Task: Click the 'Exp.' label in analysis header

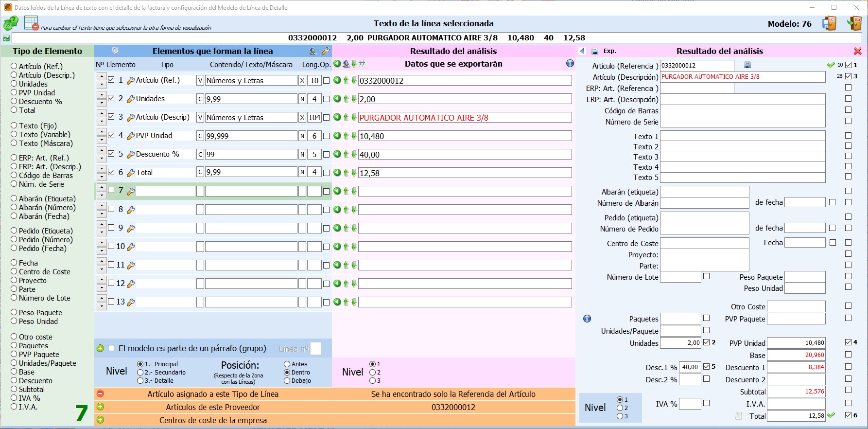Action: [x=609, y=51]
